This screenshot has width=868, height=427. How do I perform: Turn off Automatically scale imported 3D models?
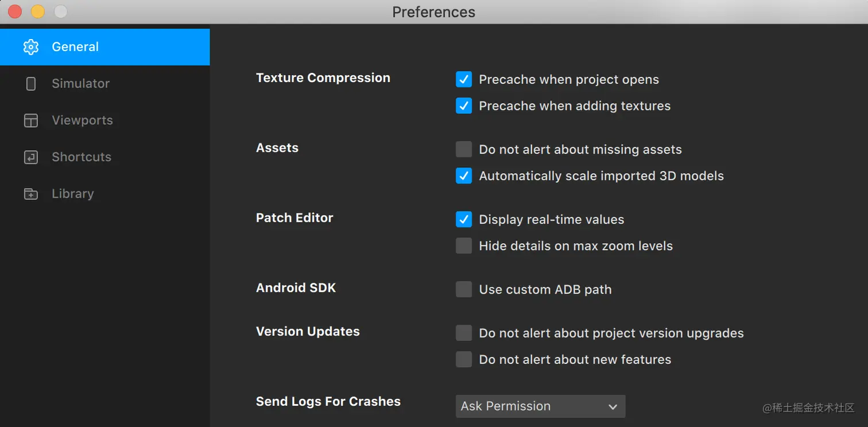464,176
